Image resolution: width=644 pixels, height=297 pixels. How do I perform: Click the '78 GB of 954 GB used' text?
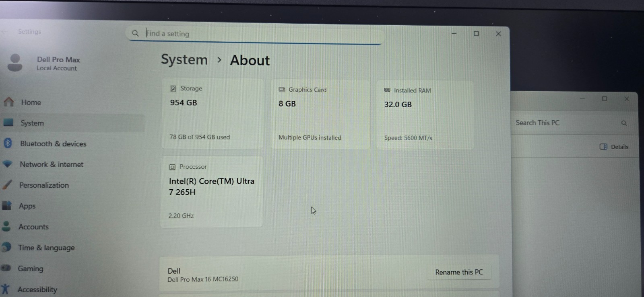(200, 137)
